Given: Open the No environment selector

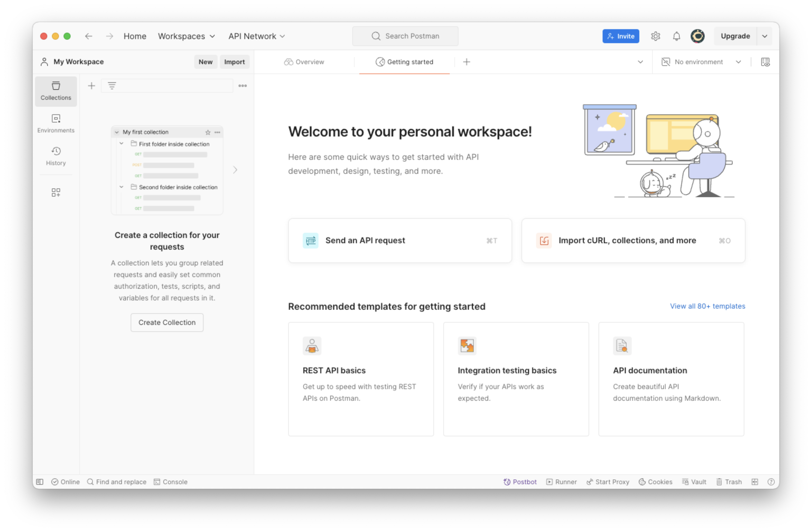Looking at the screenshot, I should coord(701,62).
